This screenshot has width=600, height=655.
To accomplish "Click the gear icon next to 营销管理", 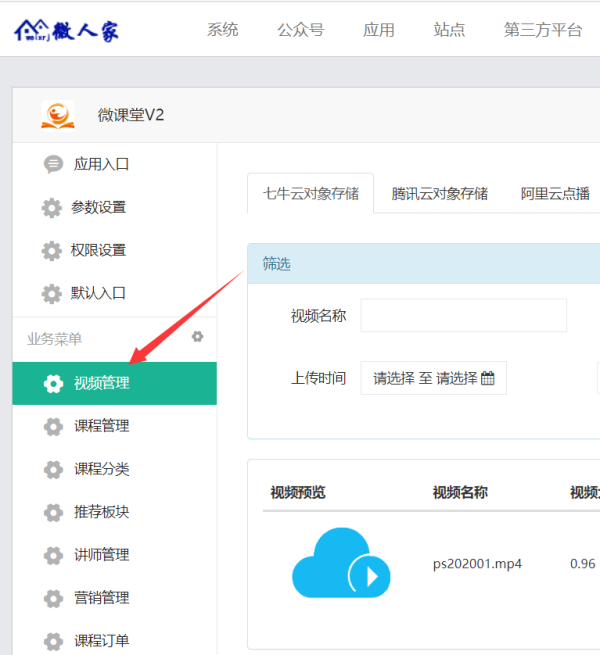I will point(53,599).
